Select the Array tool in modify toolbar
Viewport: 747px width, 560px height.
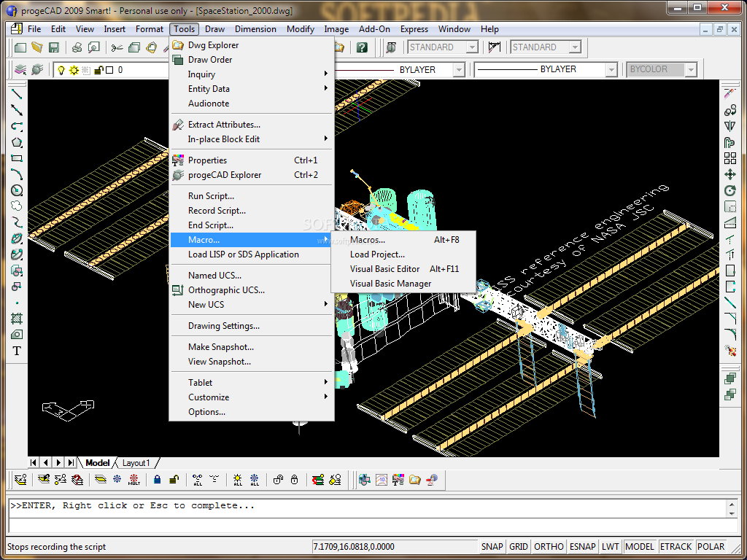[729, 158]
